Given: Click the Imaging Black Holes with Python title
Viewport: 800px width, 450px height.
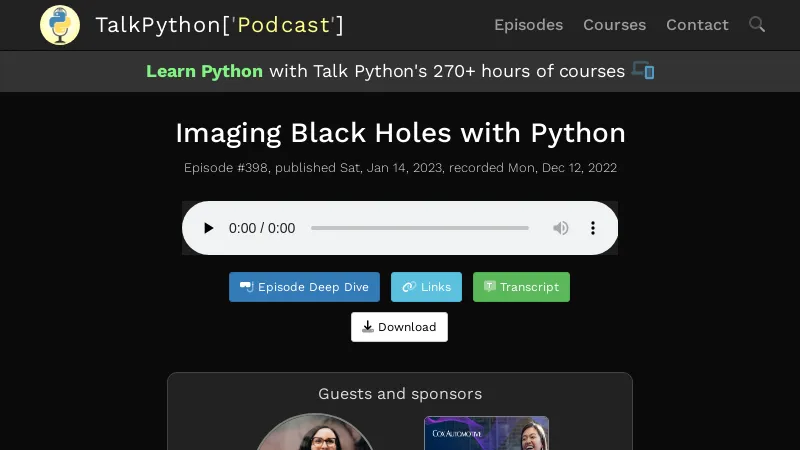Looking at the screenshot, I should click(400, 133).
